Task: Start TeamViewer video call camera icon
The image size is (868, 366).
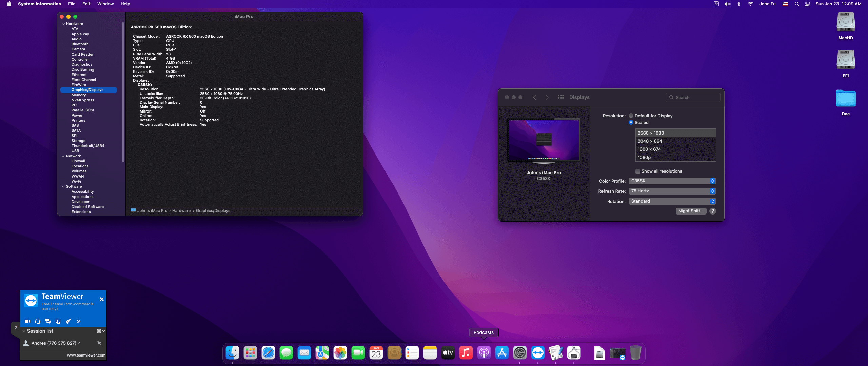Action: pos(27,321)
